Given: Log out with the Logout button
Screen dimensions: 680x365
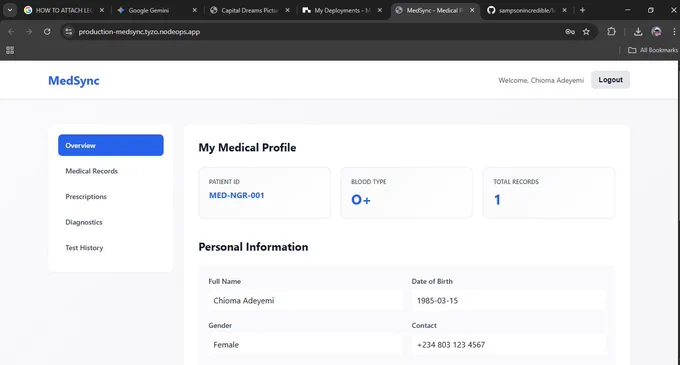Looking at the screenshot, I should tap(610, 80).
